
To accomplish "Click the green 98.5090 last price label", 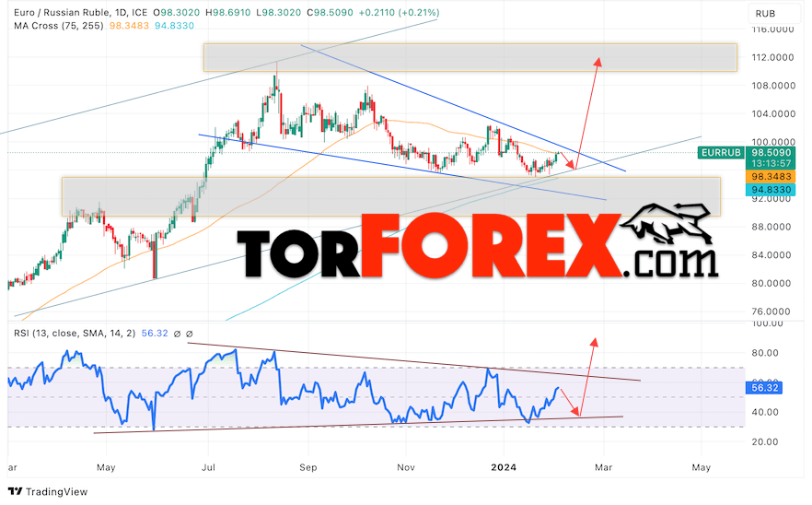I will [771, 153].
